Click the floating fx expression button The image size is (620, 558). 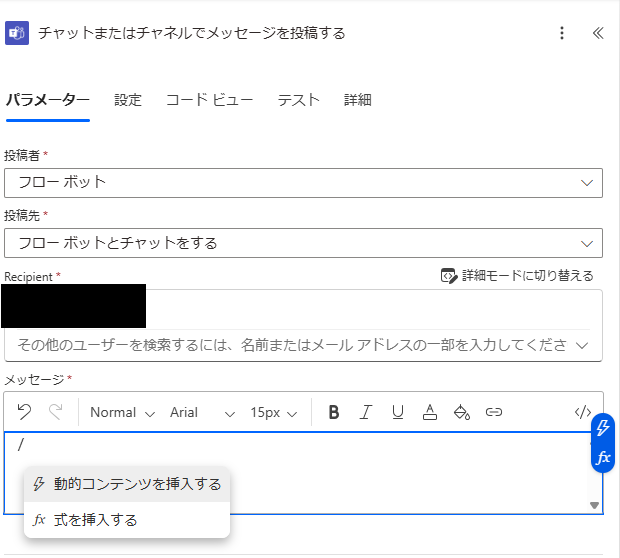click(x=603, y=458)
